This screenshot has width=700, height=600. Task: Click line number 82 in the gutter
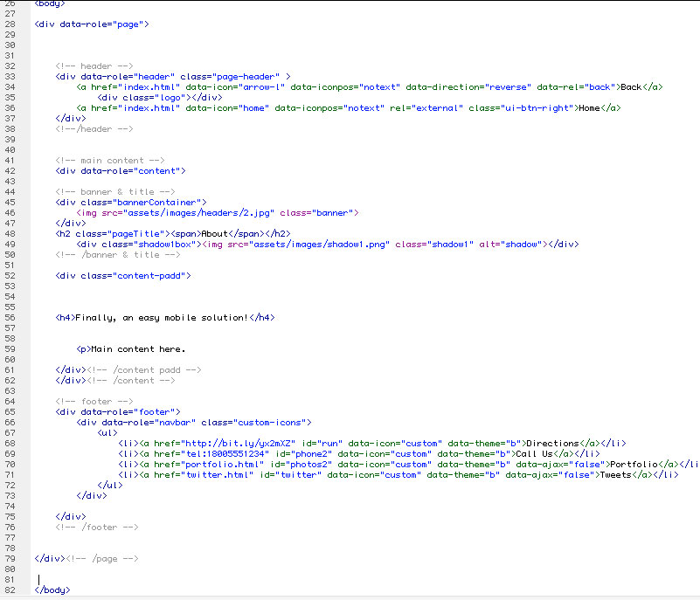coord(10,590)
